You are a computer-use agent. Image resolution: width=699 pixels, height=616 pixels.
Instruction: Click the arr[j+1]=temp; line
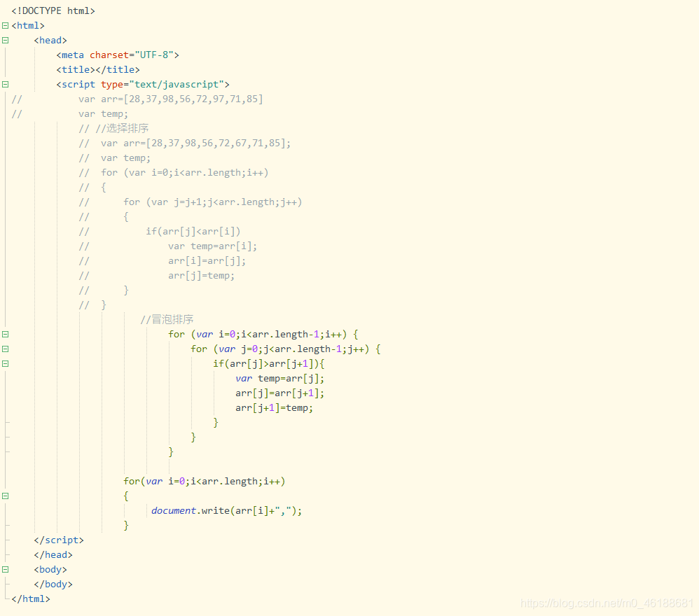(274, 407)
